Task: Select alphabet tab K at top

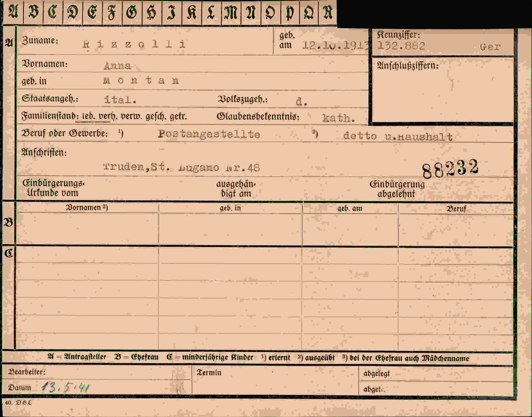Action: (x=192, y=12)
